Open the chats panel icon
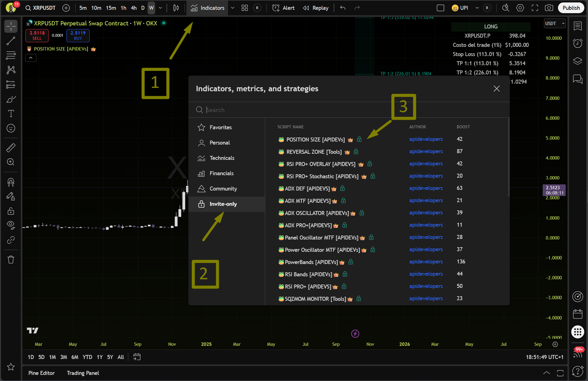This screenshot has height=381, width=588. [578, 79]
